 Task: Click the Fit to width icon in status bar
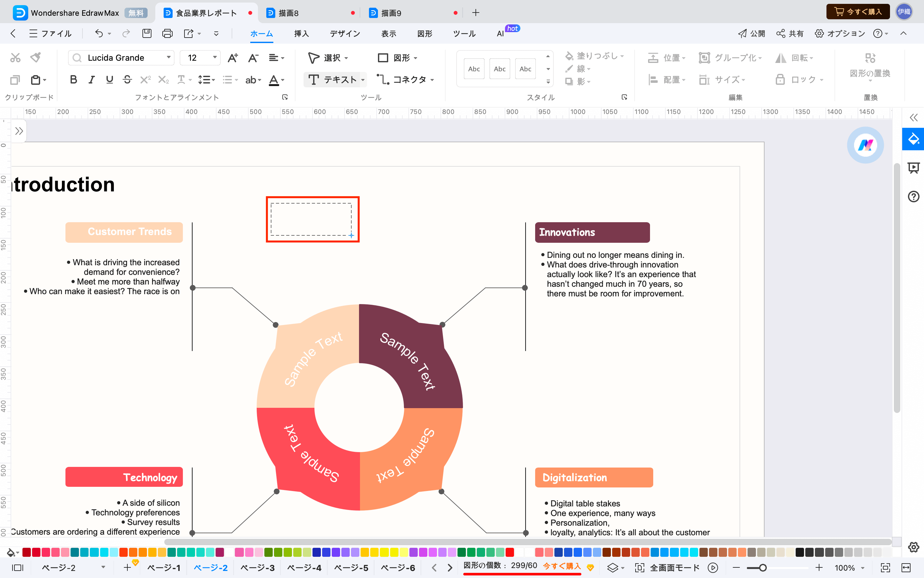point(906,568)
